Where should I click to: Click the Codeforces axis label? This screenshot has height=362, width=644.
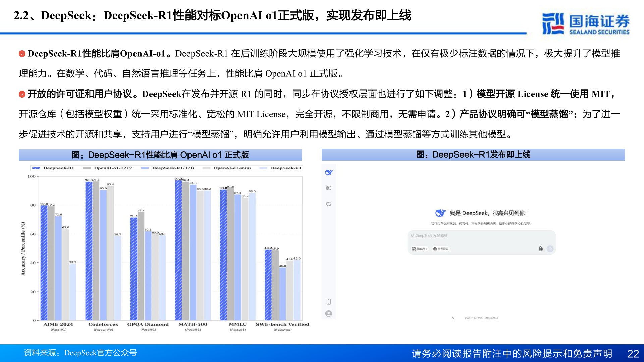point(103,324)
